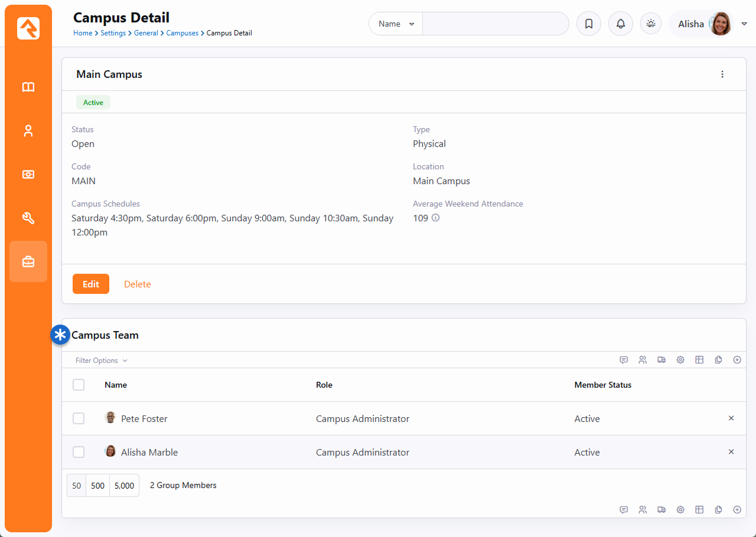Image resolution: width=756 pixels, height=537 pixels.
Task: Click the finance money icon in the sidebar
Action: [28, 175]
